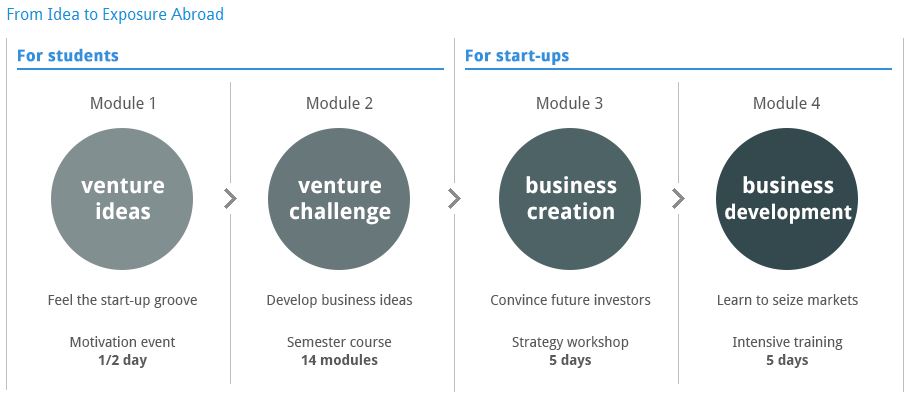This screenshot has width=908, height=399.
Task: Click Feel the start-up groove text
Action: [122, 300]
